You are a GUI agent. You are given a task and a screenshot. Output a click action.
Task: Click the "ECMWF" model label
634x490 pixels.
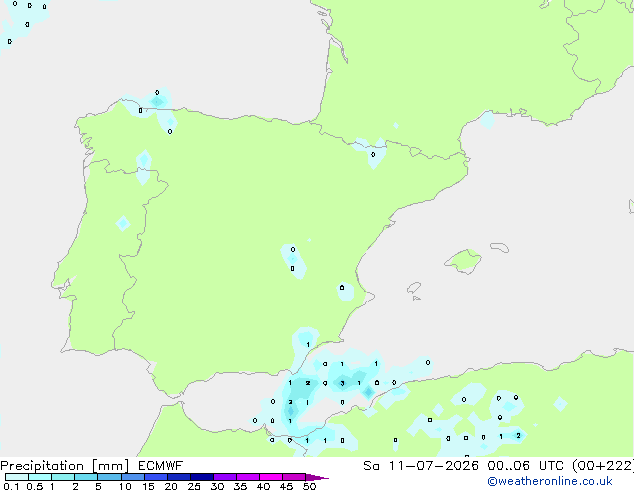[x=160, y=466]
